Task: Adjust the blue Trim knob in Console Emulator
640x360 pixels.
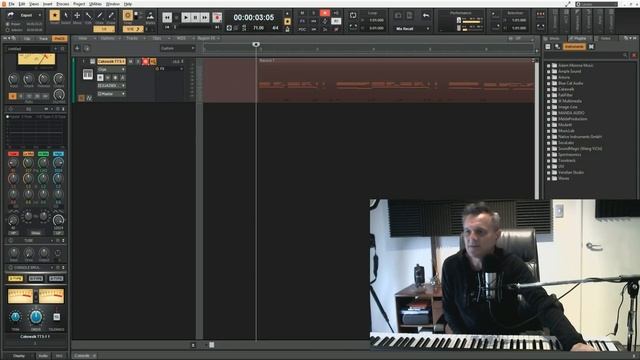Action: coord(15,317)
